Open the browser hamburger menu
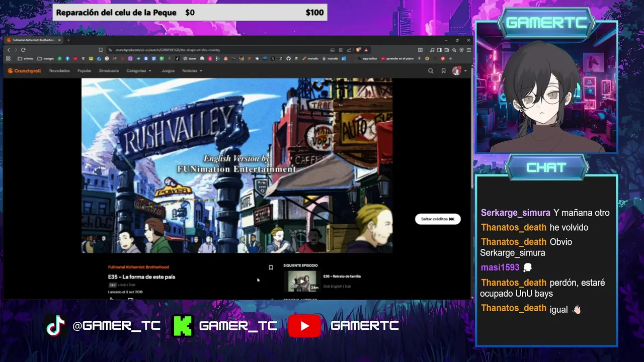 pos(469,50)
